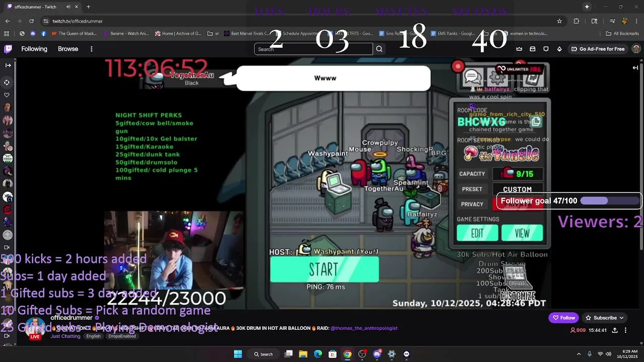Click the English language tag
Viewport: 644px width, 362px height.
pos(93,336)
